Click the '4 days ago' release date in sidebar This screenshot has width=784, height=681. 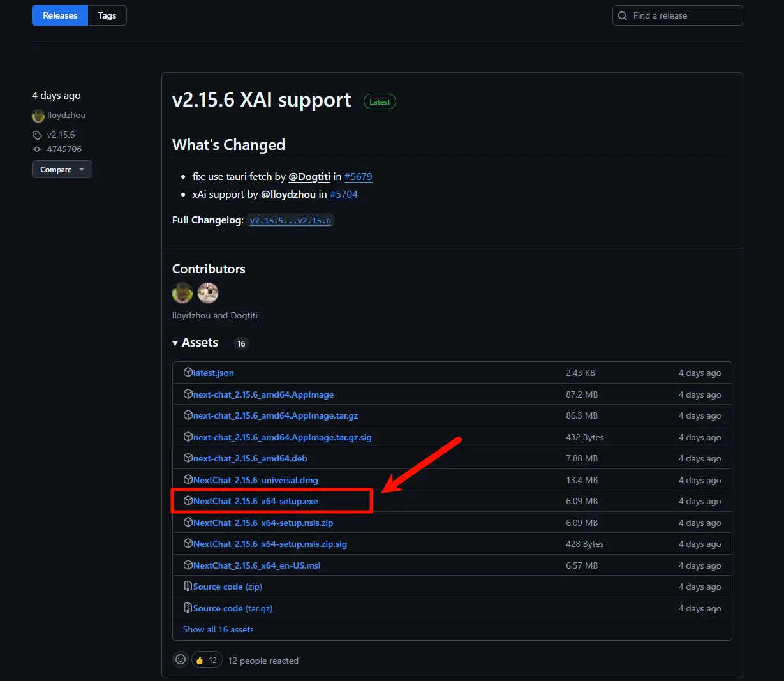[56, 96]
